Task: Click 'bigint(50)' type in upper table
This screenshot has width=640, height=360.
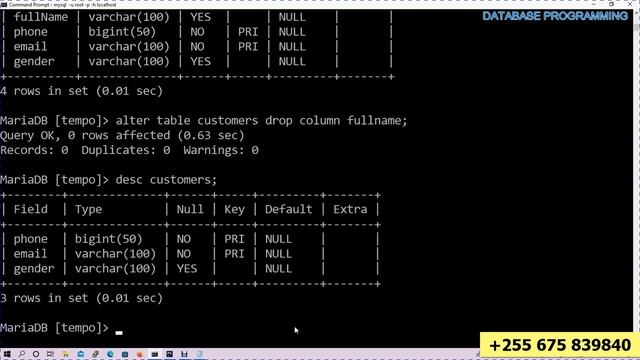Action: (122, 32)
